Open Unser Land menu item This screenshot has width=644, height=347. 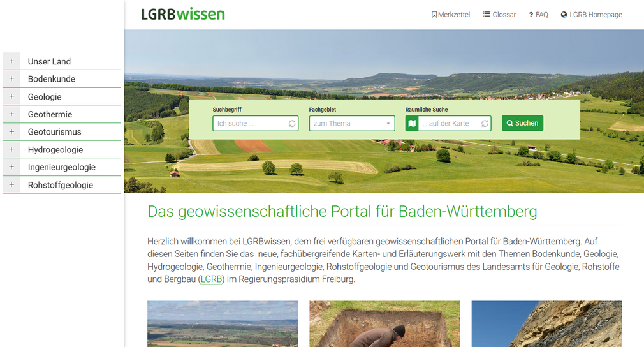pos(49,62)
